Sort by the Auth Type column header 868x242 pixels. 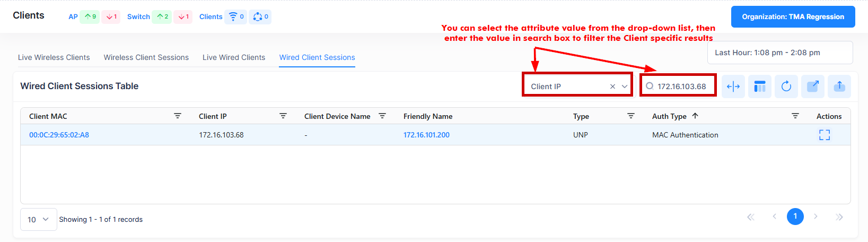click(669, 116)
